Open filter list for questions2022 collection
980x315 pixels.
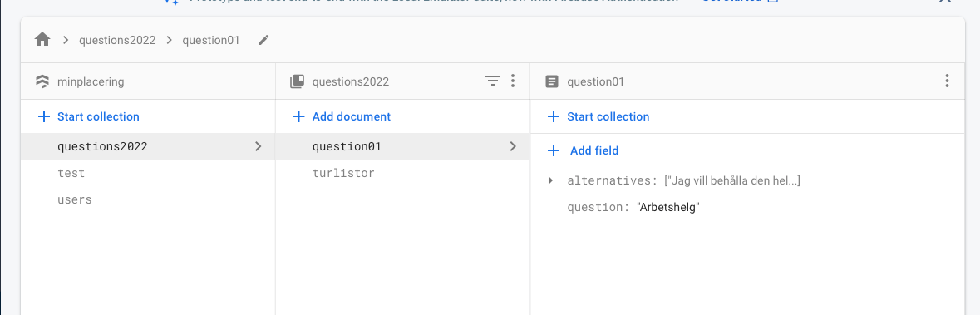point(493,81)
